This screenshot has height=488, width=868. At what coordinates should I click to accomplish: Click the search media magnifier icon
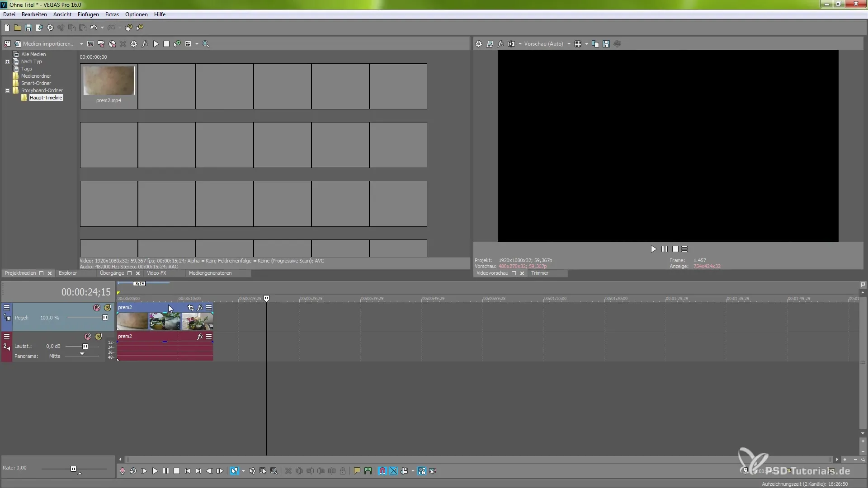(x=206, y=44)
